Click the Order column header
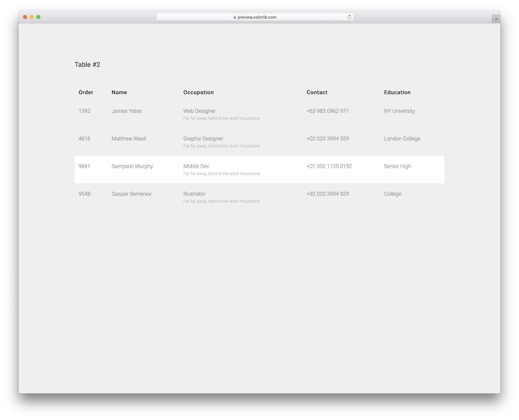 click(86, 92)
